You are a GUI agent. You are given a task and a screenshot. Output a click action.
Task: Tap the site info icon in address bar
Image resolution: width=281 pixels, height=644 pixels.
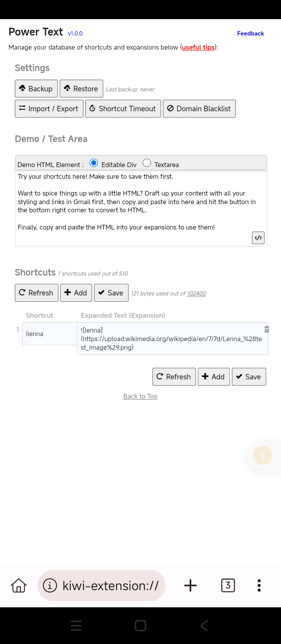point(50,585)
